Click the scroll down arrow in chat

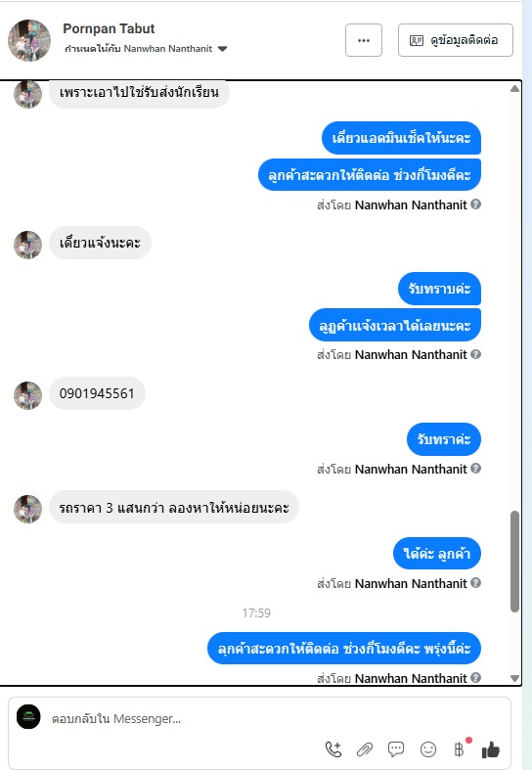pos(514,678)
